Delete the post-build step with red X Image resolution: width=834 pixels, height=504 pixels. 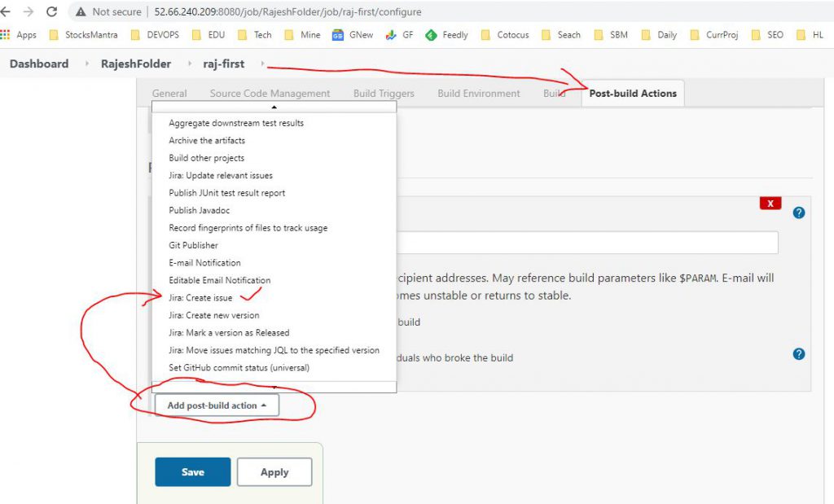[770, 204]
